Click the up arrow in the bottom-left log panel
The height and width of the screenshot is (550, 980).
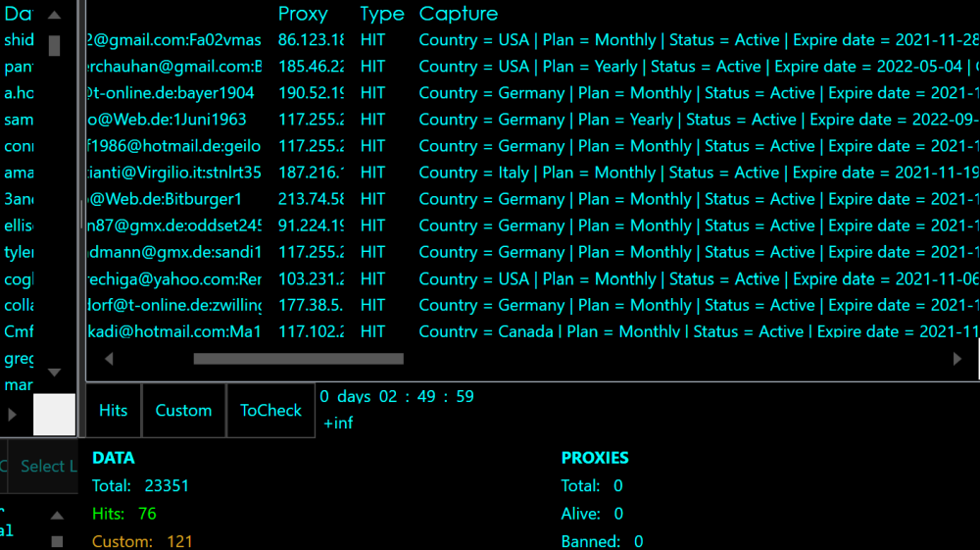click(57, 516)
